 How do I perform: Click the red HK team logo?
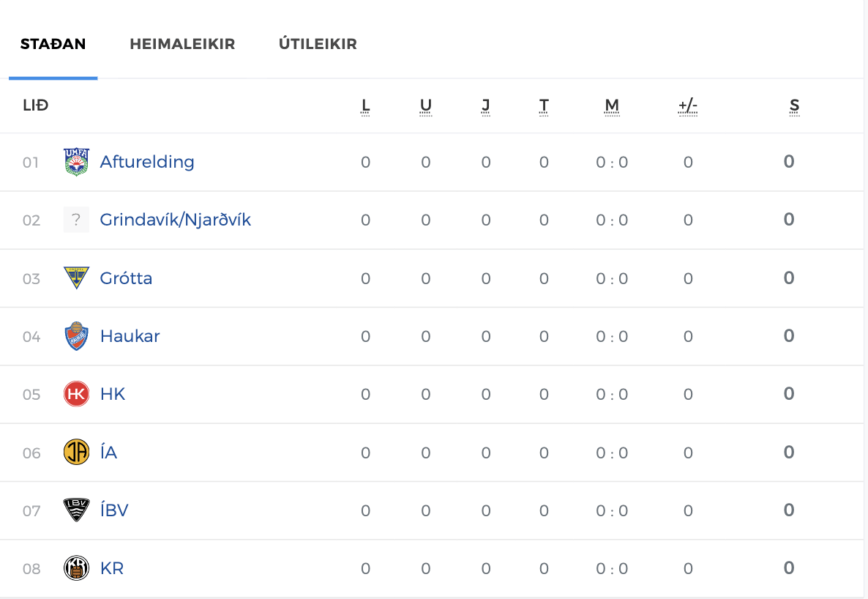click(x=76, y=394)
